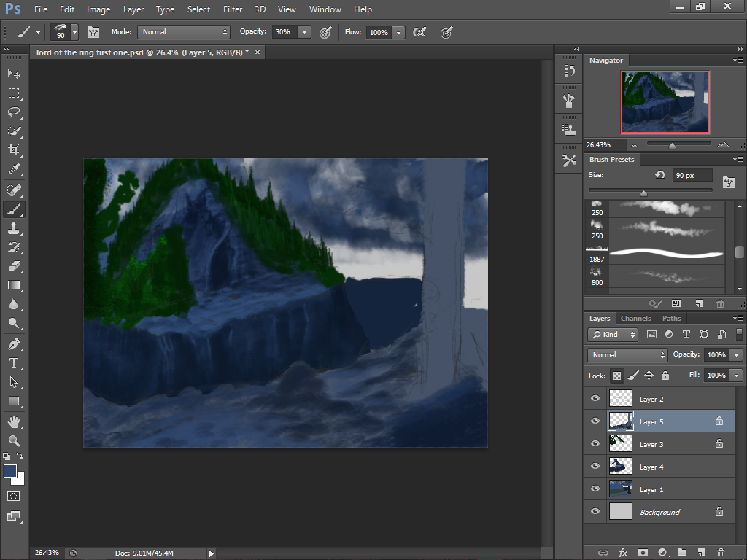Select the Gradient tool
The height and width of the screenshot is (560, 747).
click(14, 285)
